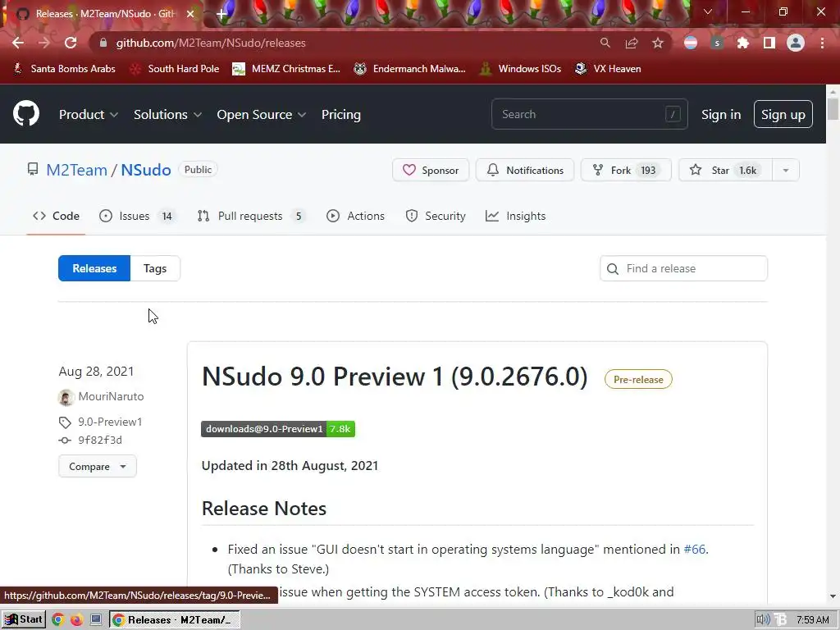This screenshot has width=840, height=630.
Task: Reload the page with refresh icon
Action: (x=71, y=43)
